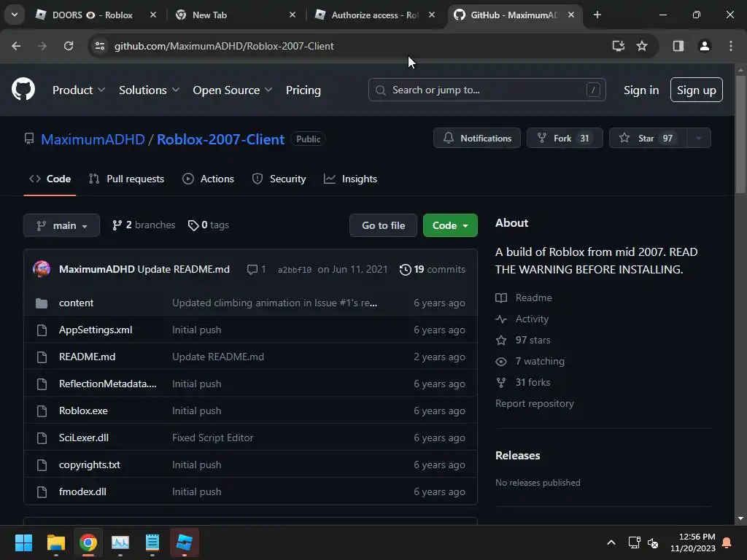Open the commit comments icon showing 1
Screen dimensions: 747x560
pyautogui.click(x=256, y=270)
